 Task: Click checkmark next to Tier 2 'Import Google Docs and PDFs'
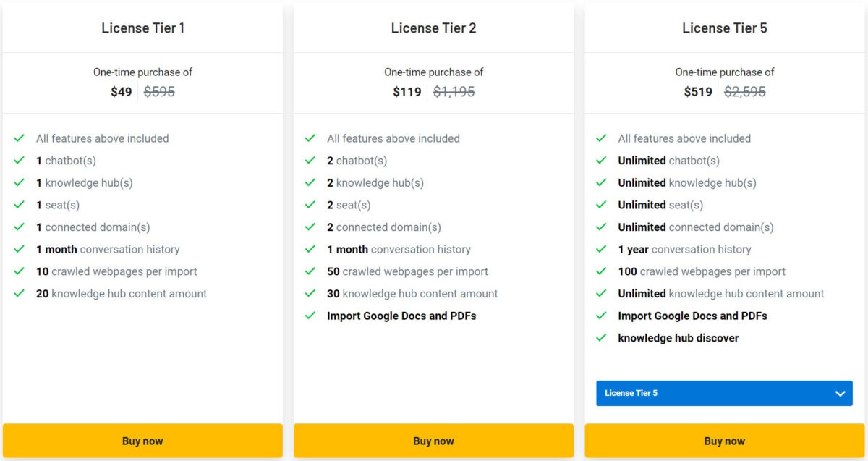[x=310, y=316]
